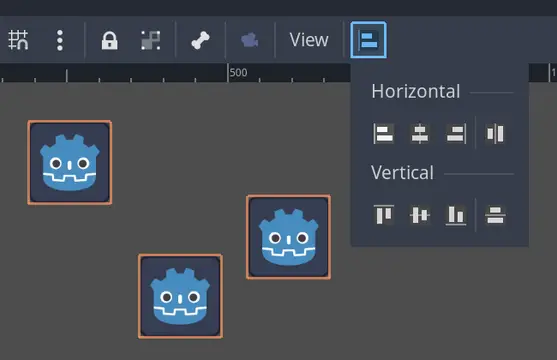The width and height of the screenshot is (557, 360).
Task: Distribute nodes vertically
Action: 495,215
